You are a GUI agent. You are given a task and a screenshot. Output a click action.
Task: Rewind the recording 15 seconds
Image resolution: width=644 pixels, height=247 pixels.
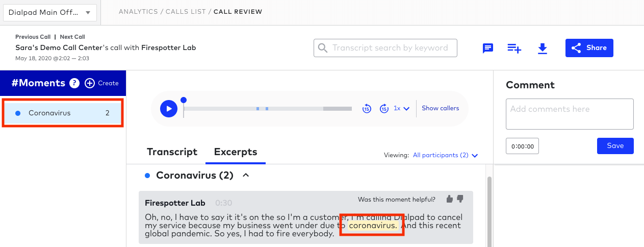[367, 108]
